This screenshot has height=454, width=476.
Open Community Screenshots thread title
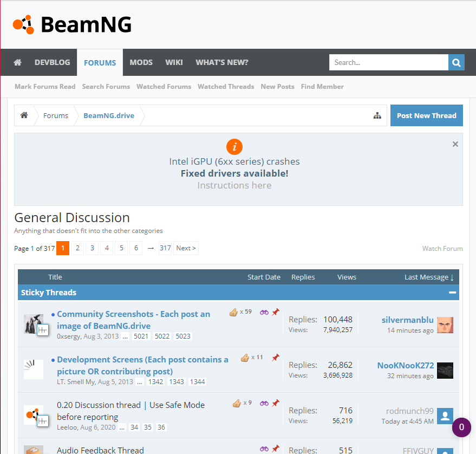(134, 320)
